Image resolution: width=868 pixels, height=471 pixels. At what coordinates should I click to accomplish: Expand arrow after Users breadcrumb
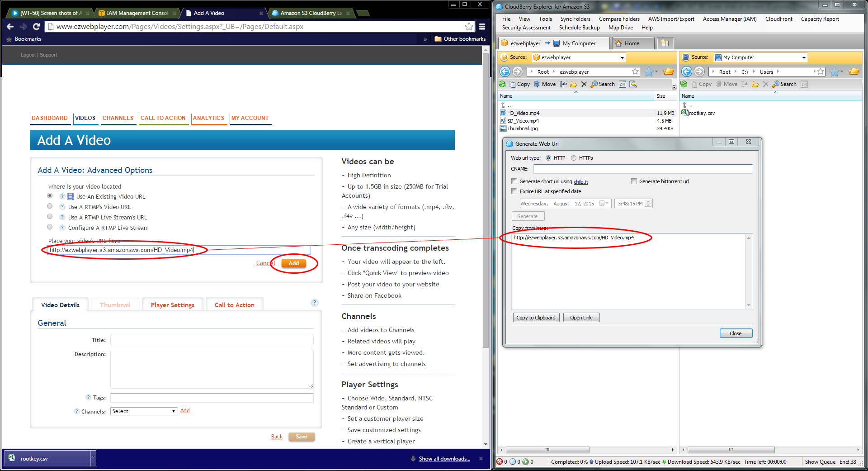(x=778, y=71)
